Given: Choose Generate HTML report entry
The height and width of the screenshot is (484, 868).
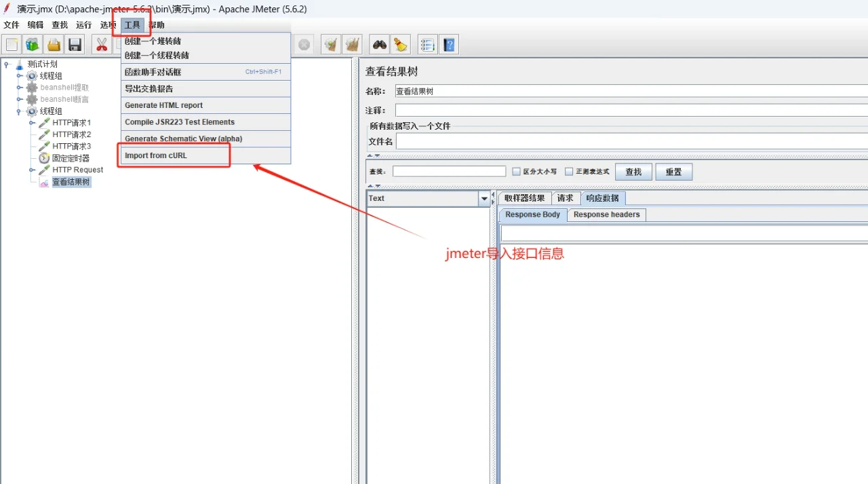Looking at the screenshot, I should [205, 105].
